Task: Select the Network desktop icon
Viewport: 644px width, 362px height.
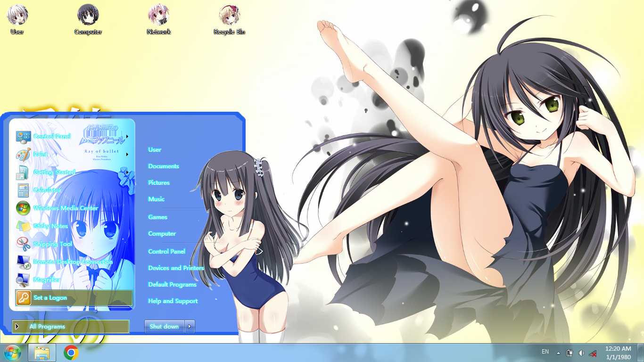Action: 158,20
